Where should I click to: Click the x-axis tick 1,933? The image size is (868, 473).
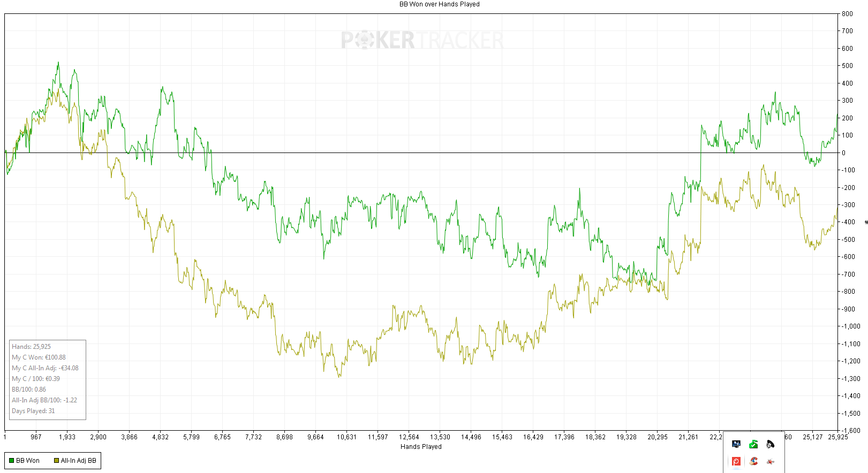67,437
